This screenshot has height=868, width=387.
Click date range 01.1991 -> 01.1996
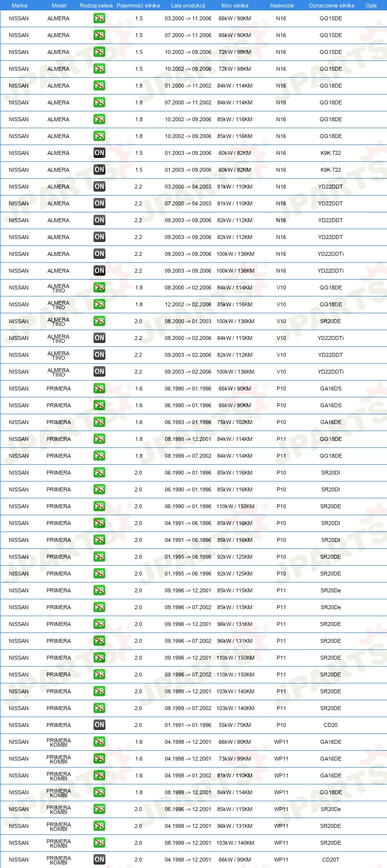(x=188, y=725)
